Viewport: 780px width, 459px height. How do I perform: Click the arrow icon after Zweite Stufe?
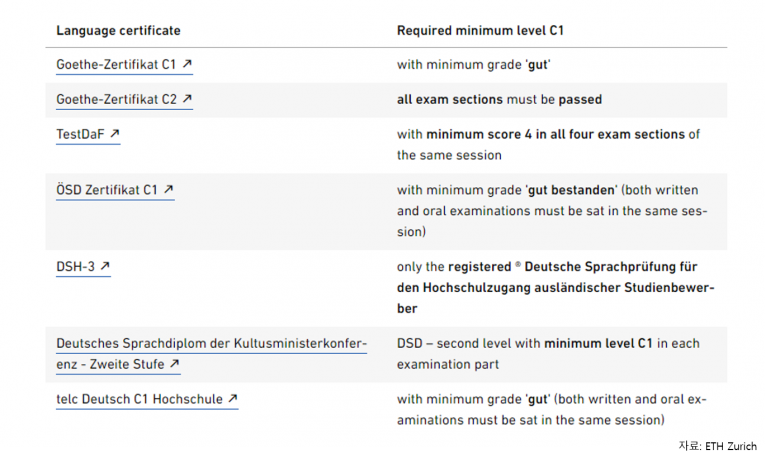coord(174,364)
